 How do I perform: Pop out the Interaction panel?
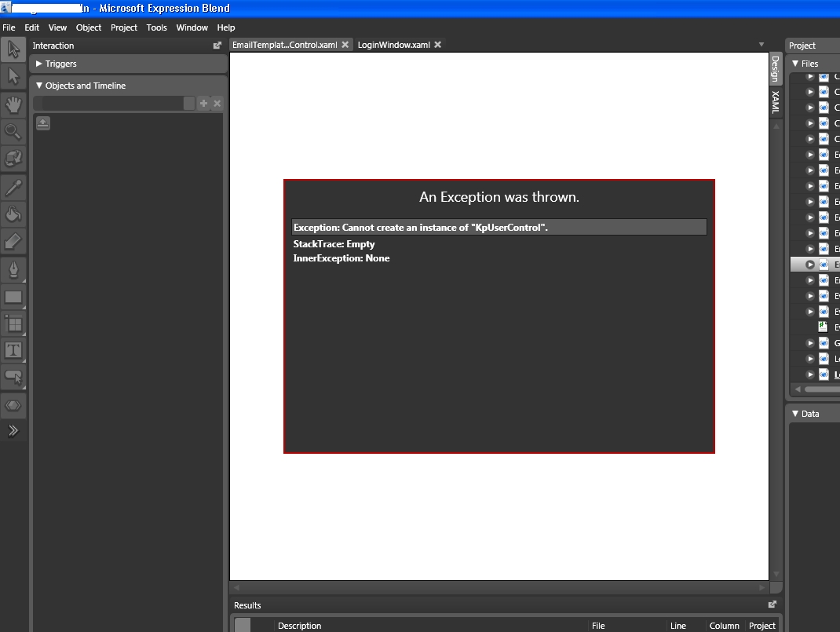coord(217,46)
